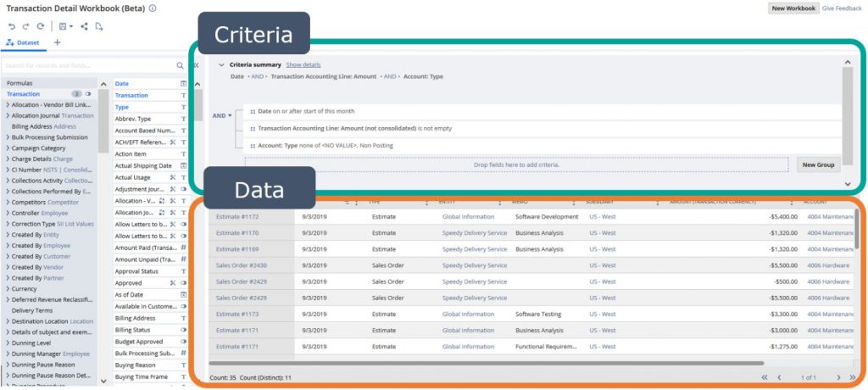
Task: Add a new tab with plus icon
Action: coord(57,42)
